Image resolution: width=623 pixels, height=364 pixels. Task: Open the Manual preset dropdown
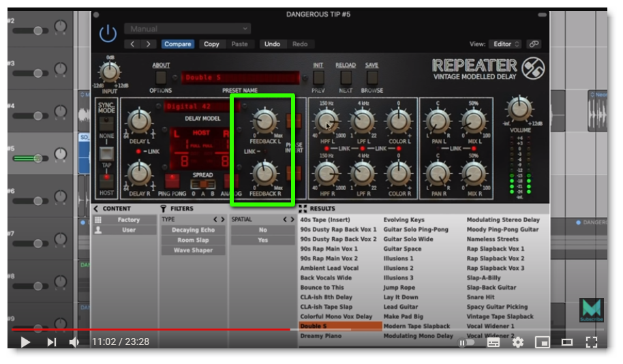187,29
